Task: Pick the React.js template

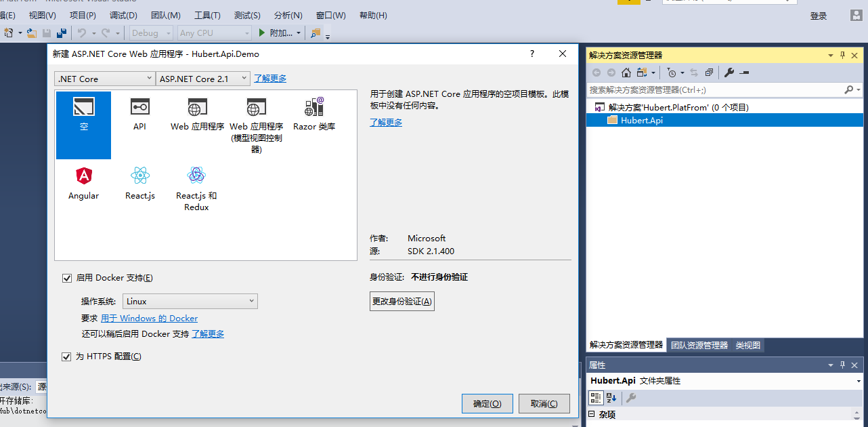Action: tap(140, 183)
